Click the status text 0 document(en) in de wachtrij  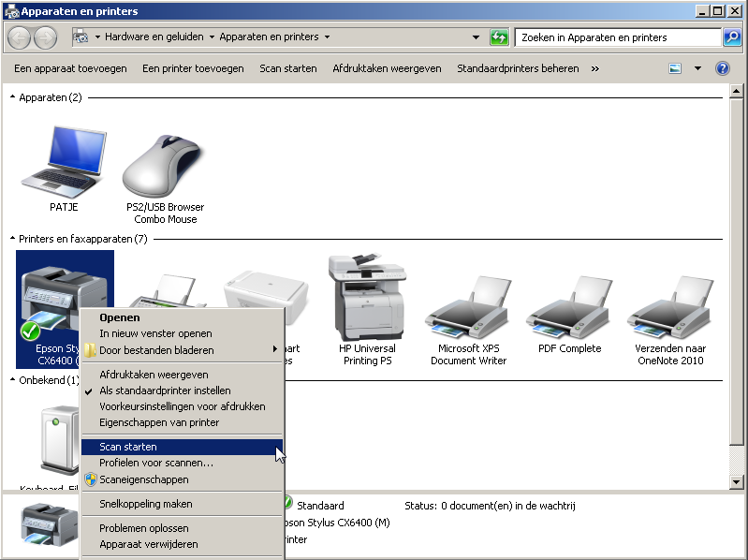(x=508, y=506)
